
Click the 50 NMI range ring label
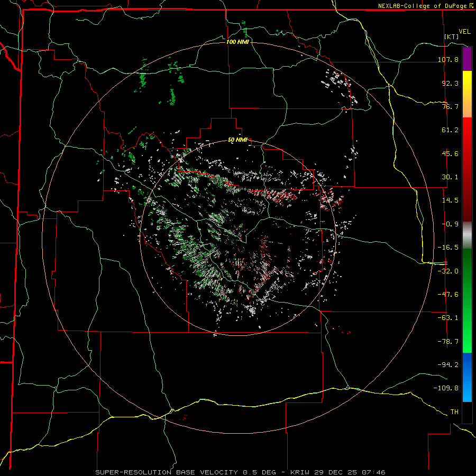point(237,140)
